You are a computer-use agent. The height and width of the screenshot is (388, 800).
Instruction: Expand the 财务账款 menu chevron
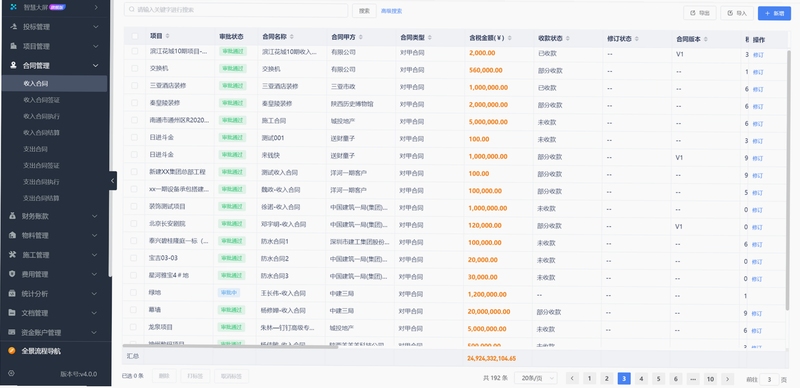coord(94,216)
